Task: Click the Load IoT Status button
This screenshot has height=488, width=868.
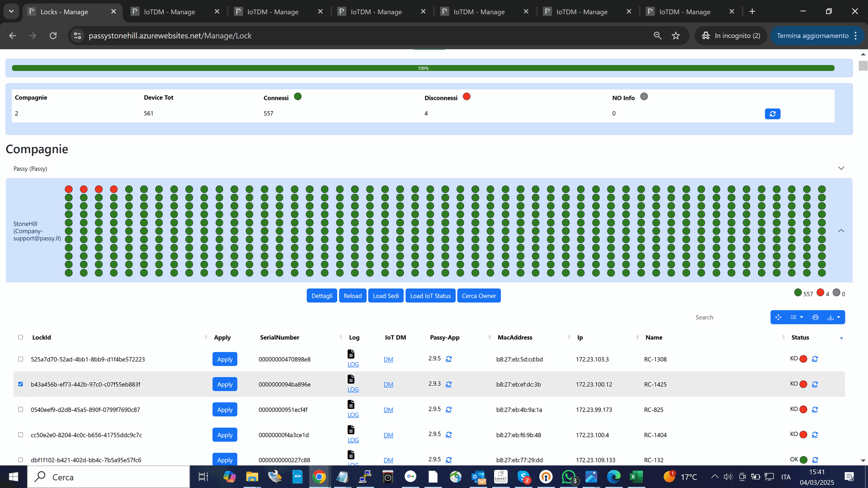Action: tap(430, 296)
